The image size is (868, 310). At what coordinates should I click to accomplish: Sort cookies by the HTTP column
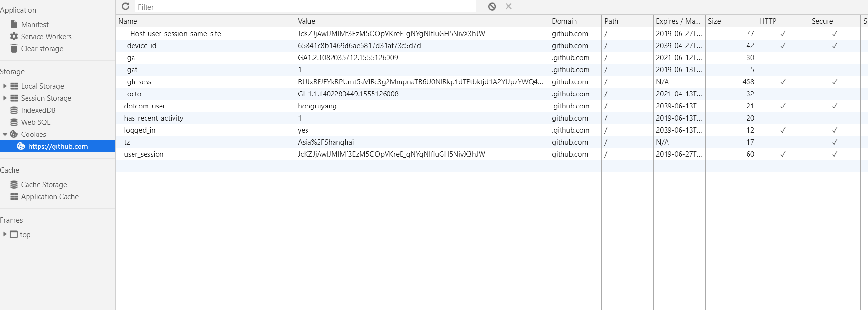(x=783, y=21)
